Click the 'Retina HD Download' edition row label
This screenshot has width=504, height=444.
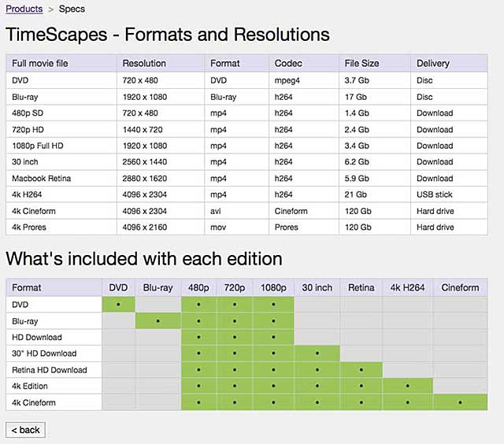(x=50, y=370)
